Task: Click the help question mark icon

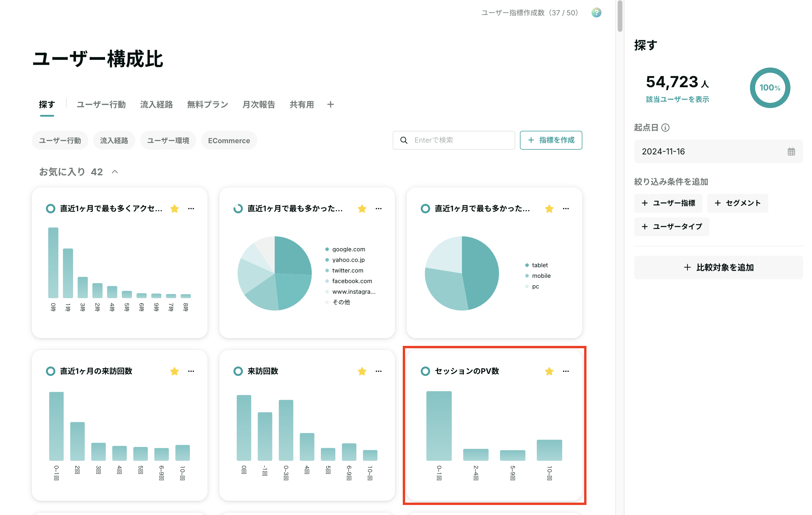Action: (x=596, y=13)
